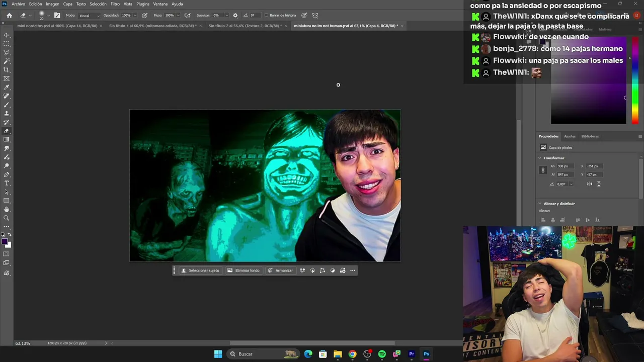Flip layer vertically in Transformar section
This screenshot has height=362, width=644.
[599, 184]
